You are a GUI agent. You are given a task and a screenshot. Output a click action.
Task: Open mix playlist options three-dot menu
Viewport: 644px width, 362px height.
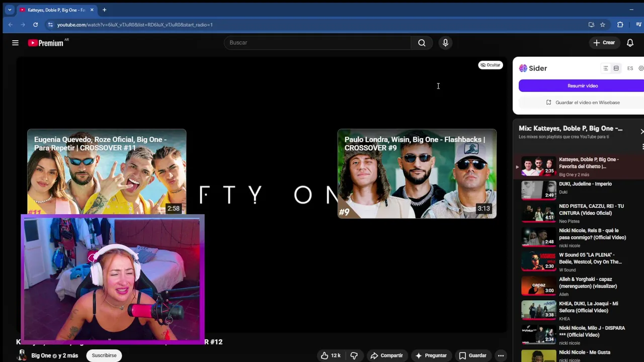(x=642, y=147)
